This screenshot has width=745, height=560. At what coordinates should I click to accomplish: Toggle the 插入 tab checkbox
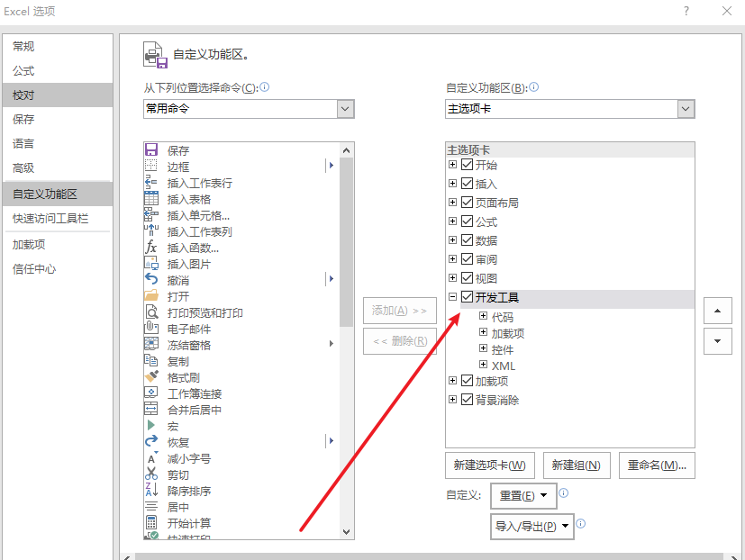(x=467, y=184)
